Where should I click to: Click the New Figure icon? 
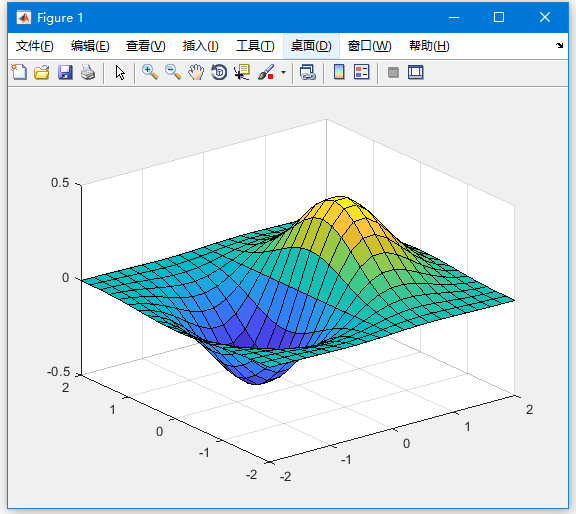tap(19, 72)
